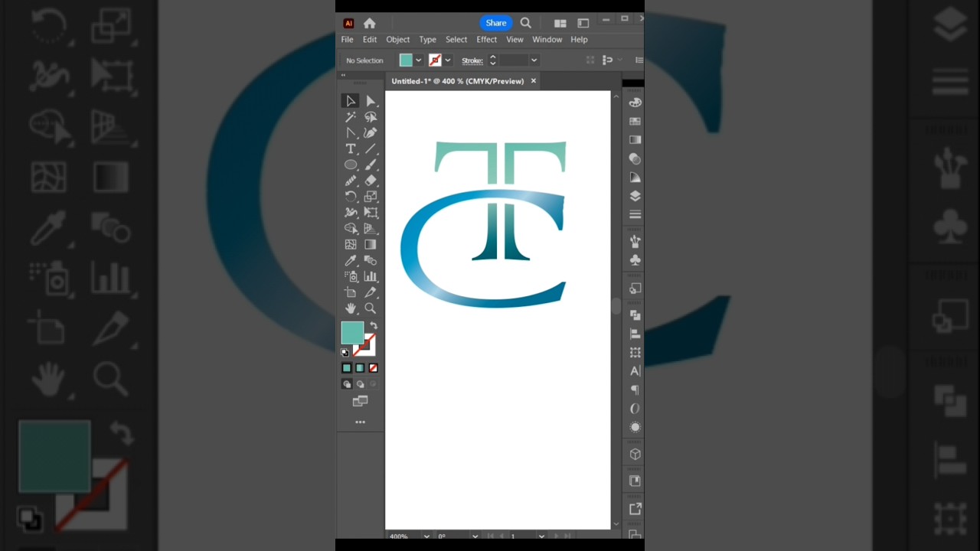Open the Brushes panel icon
Image resolution: width=980 pixels, height=551 pixels.
[x=635, y=241]
